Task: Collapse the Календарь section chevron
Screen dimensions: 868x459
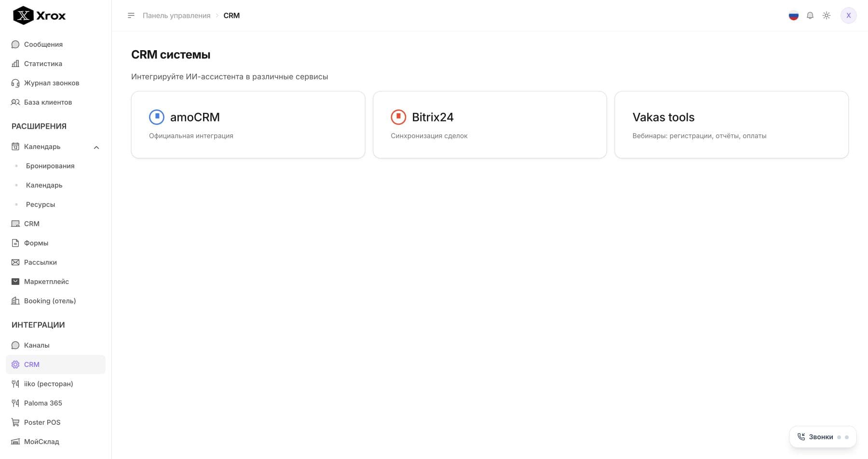Action: [96, 147]
